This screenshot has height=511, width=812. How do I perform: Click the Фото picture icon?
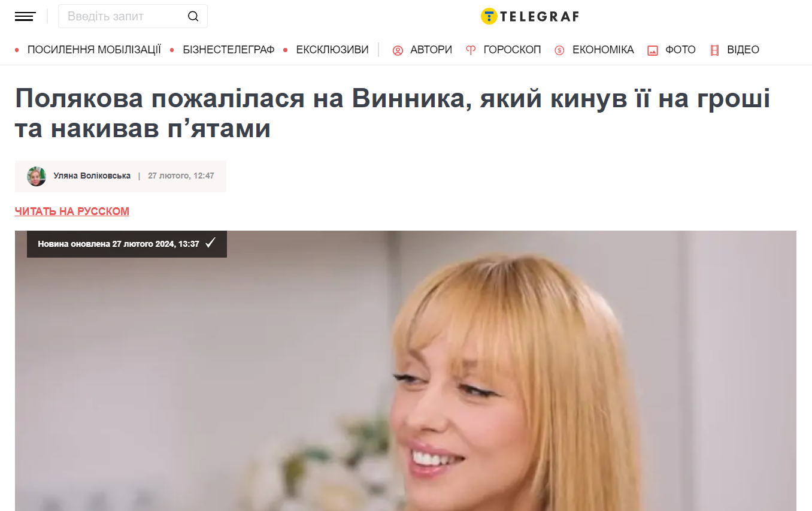653,50
